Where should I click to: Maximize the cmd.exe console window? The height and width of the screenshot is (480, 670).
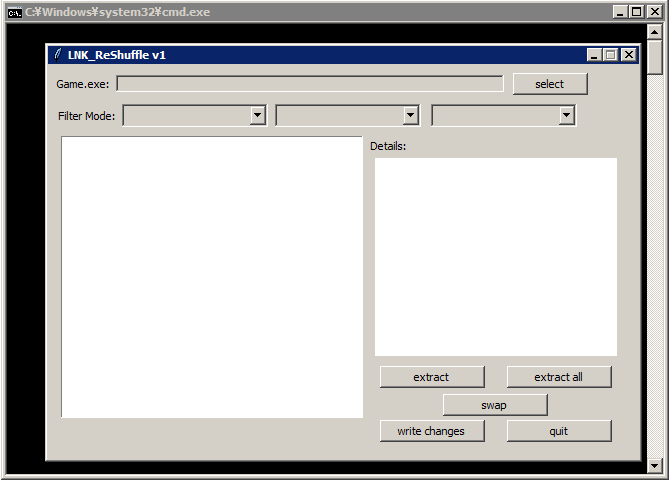[x=637, y=12]
